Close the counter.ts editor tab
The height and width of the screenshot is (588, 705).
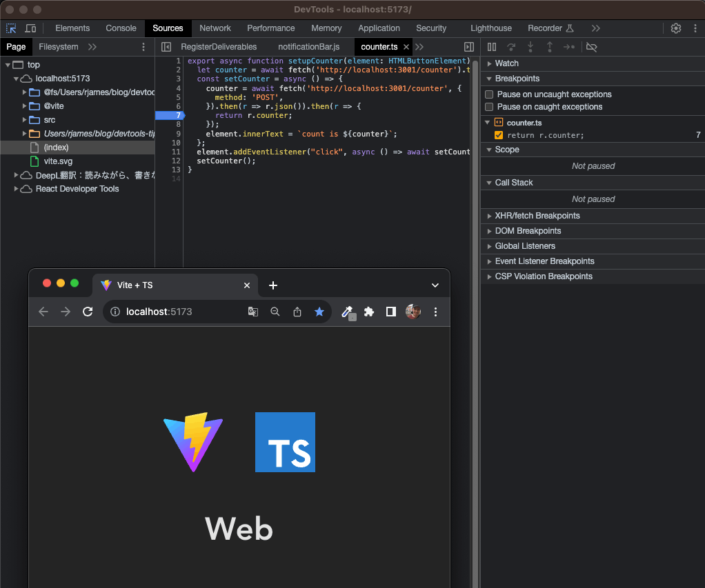(406, 47)
